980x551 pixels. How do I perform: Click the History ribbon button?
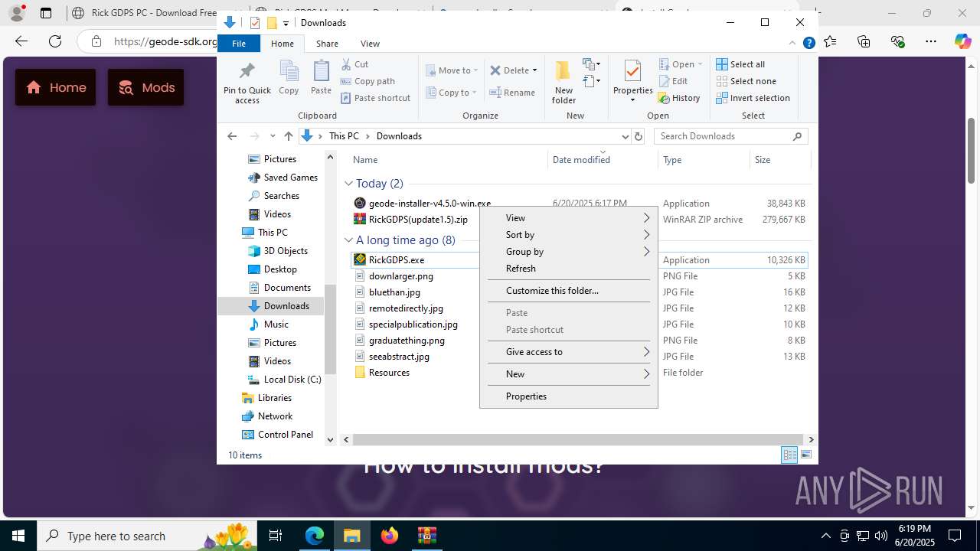679,98
